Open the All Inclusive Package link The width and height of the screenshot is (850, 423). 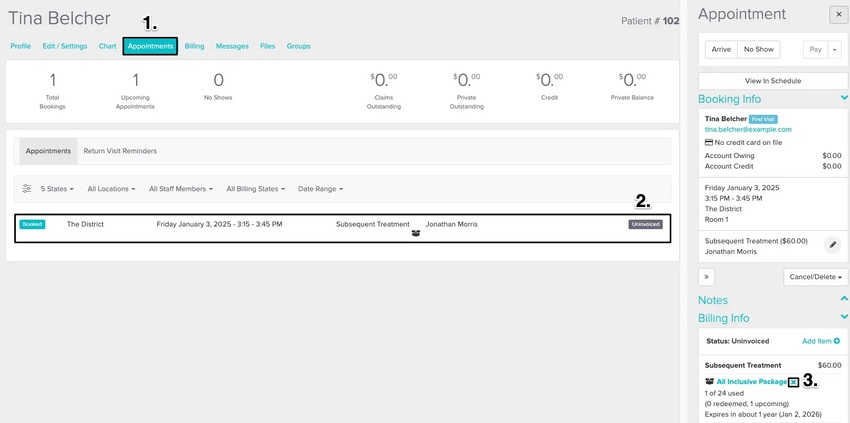pyautogui.click(x=751, y=382)
